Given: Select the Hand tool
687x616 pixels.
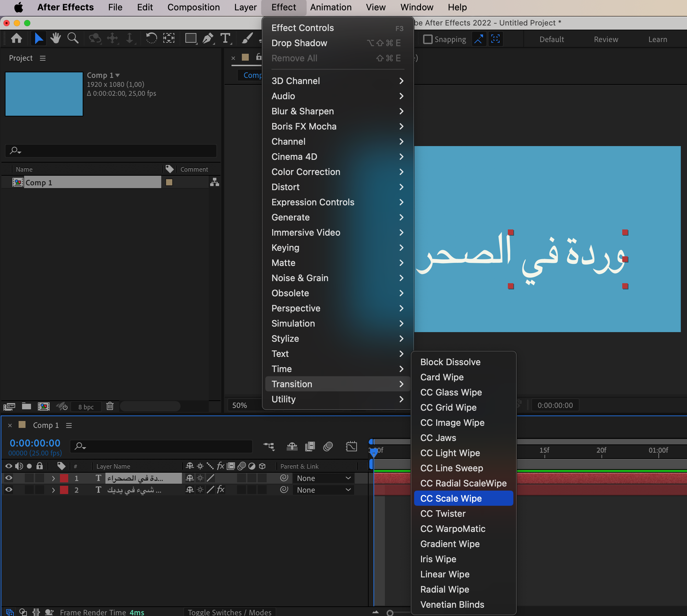Looking at the screenshot, I should 55,38.
